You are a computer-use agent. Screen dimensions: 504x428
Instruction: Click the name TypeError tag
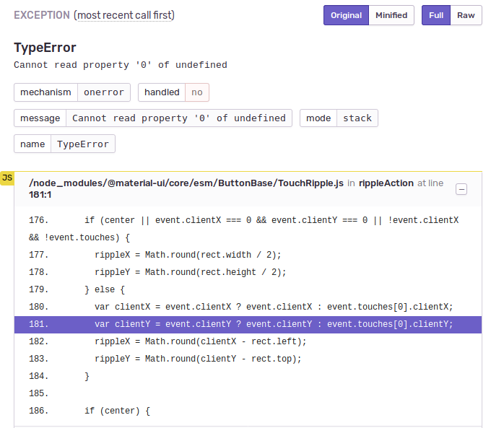click(x=64, y=144)
